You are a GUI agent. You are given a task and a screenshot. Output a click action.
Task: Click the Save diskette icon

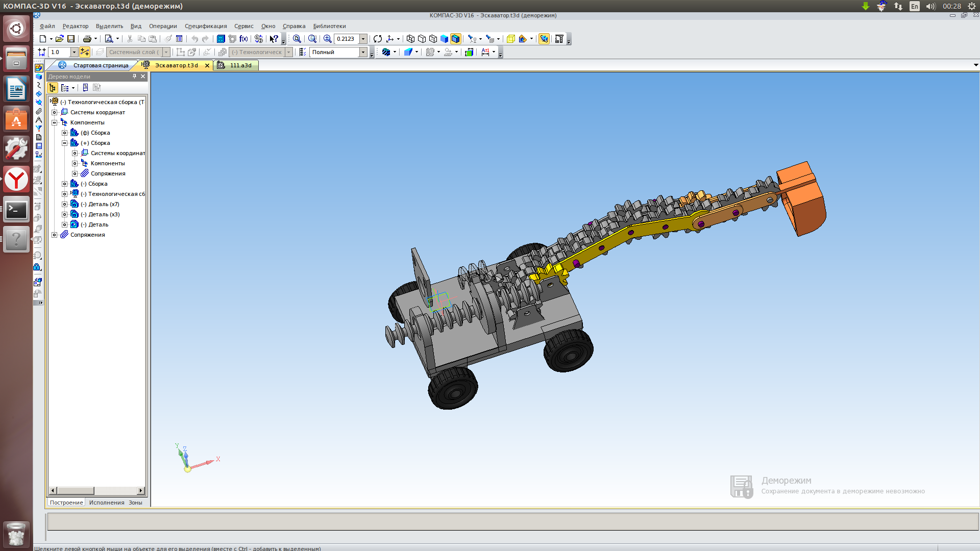point(71,39)
